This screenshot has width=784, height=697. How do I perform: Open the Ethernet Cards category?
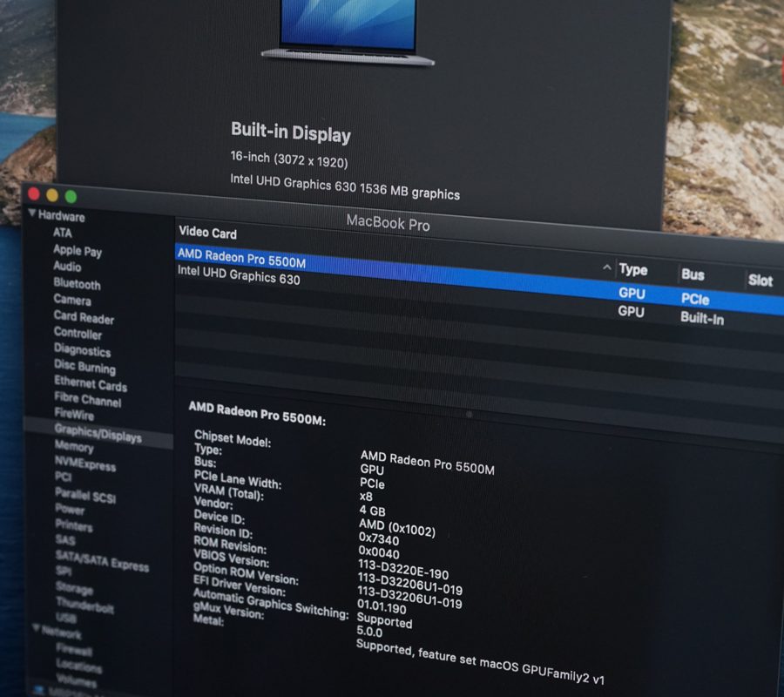(x=91, y=383)
